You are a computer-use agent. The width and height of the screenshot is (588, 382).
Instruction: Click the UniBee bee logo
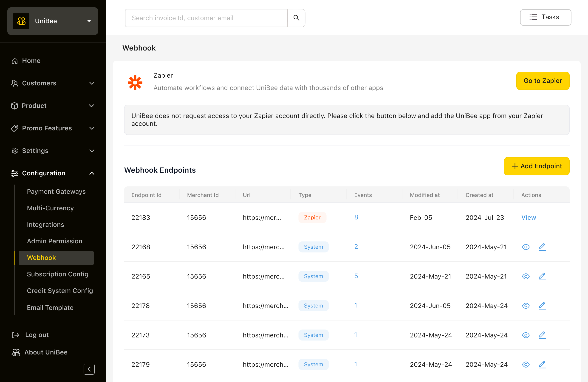coord(21,21)
